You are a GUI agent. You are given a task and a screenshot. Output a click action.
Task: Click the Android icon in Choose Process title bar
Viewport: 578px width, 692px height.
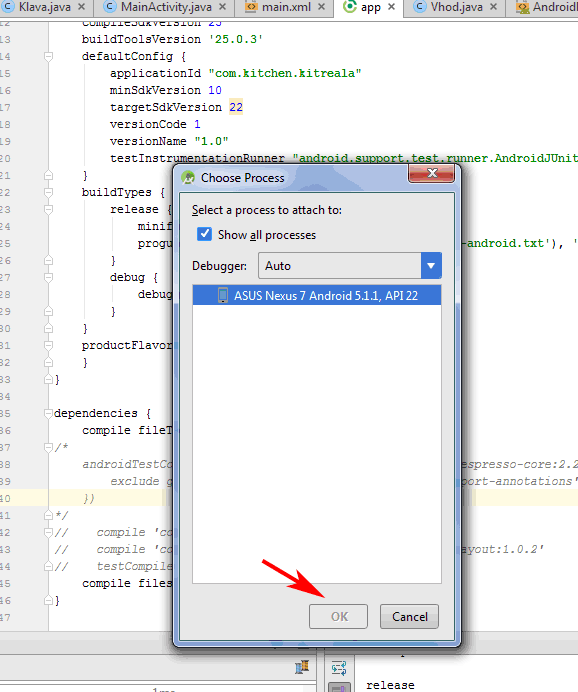coord(188,177)
